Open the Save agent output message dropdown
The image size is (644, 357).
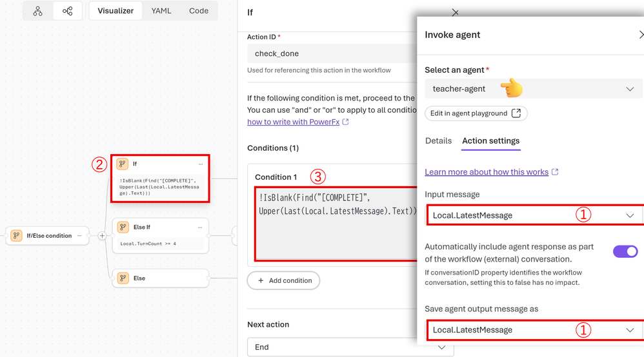coord(533,330)
